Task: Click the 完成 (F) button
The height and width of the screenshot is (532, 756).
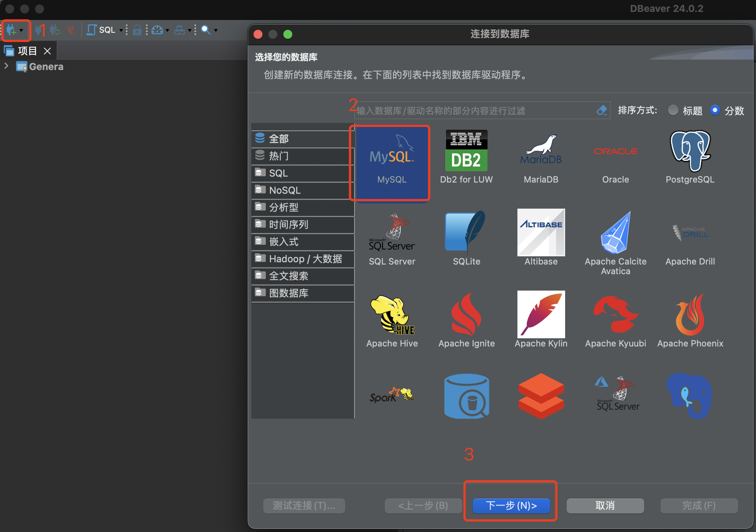Action: point(699,506)
